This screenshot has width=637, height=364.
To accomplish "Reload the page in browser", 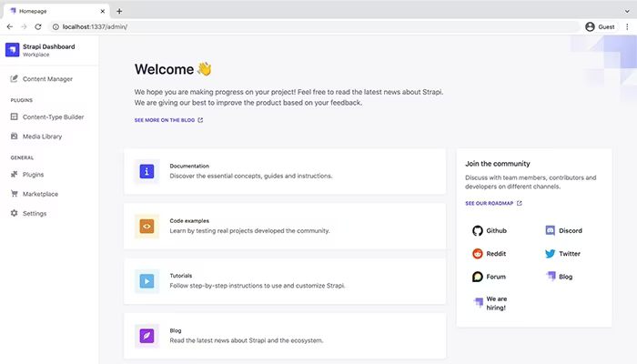I will pos(38,26).
